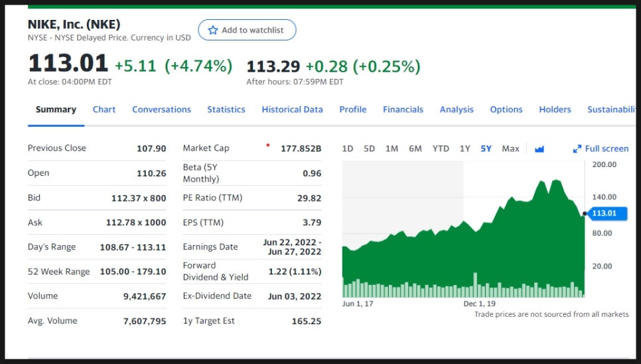
Task: Click the 200.00 y-axis label
Action: 605,164
